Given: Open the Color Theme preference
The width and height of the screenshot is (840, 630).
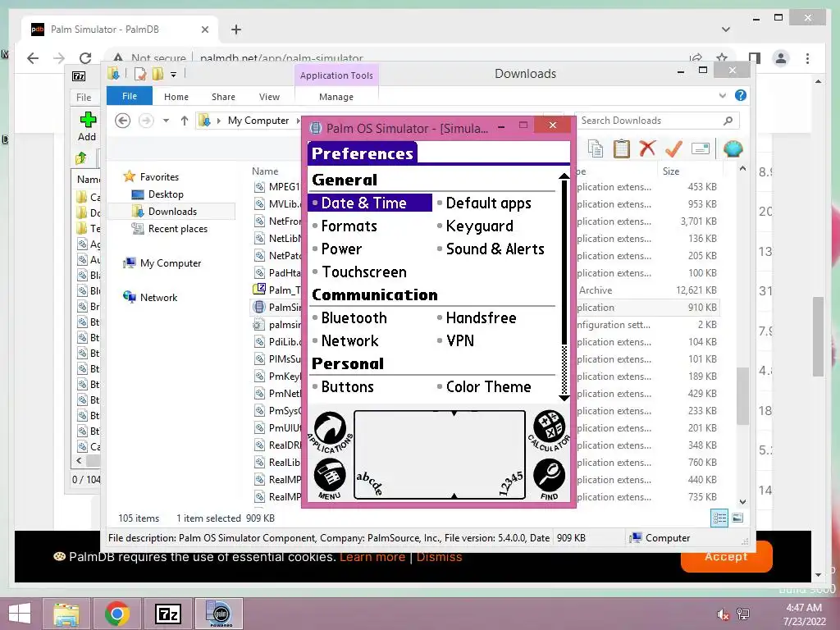Looking at the screenshot, I should 488,387.
